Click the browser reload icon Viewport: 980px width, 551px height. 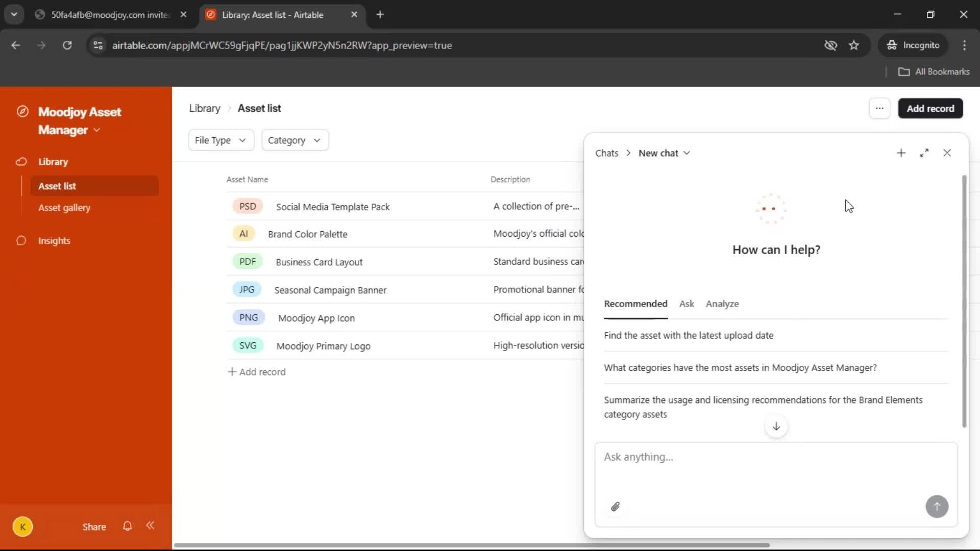pos(67,45)
